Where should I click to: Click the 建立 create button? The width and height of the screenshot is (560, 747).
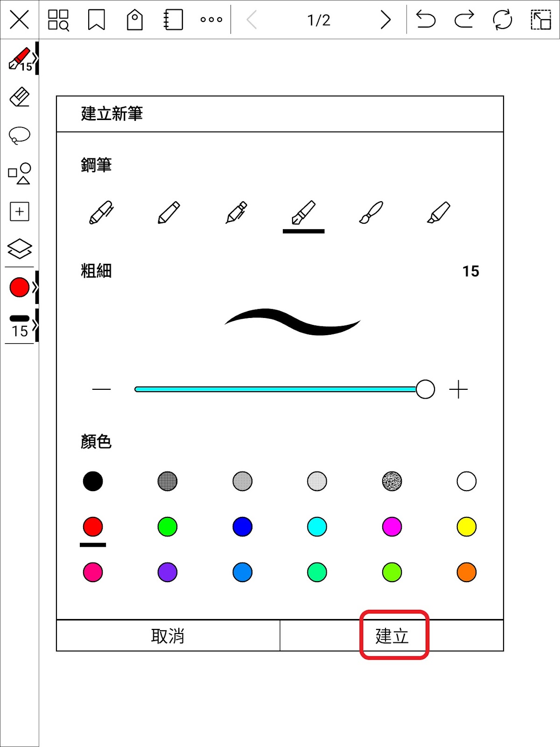(x=392, y=636)
